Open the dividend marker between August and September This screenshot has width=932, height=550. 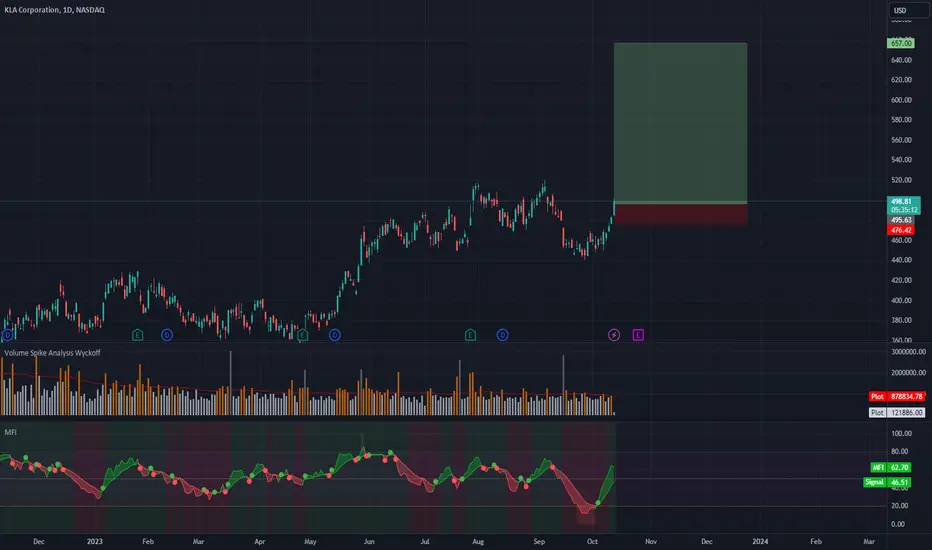502,335
